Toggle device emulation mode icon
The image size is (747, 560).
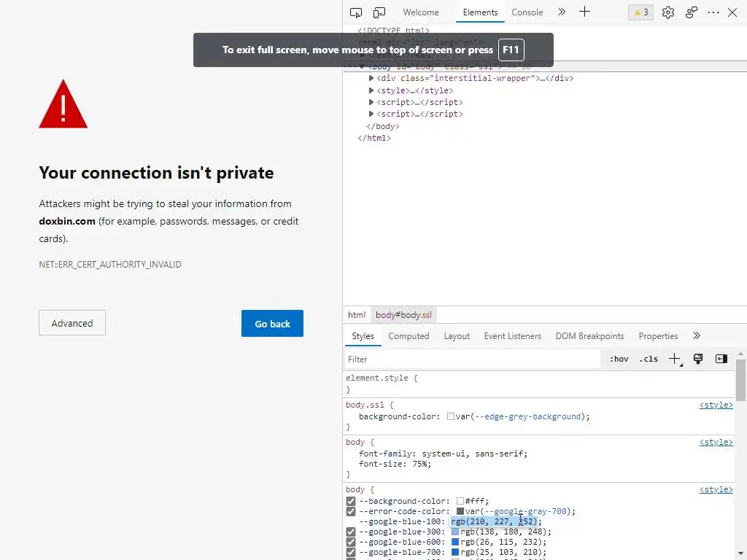[379, 12]
